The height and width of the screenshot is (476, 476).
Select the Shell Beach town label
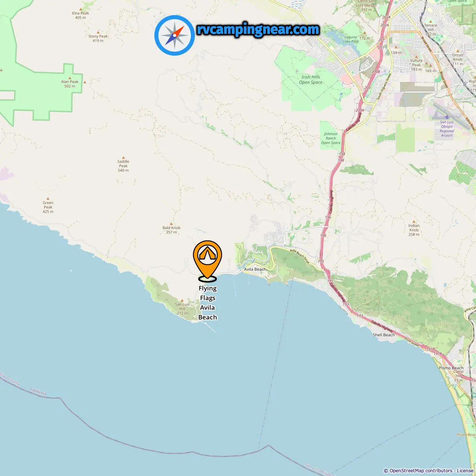point(384,335)
